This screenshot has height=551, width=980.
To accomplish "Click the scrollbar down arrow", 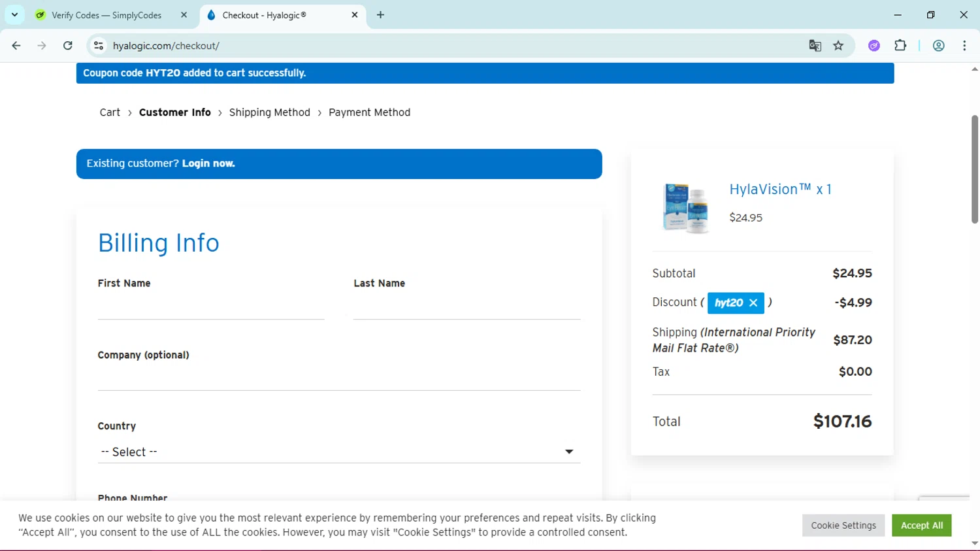I will pyautogui.click(x=975, y=543).
